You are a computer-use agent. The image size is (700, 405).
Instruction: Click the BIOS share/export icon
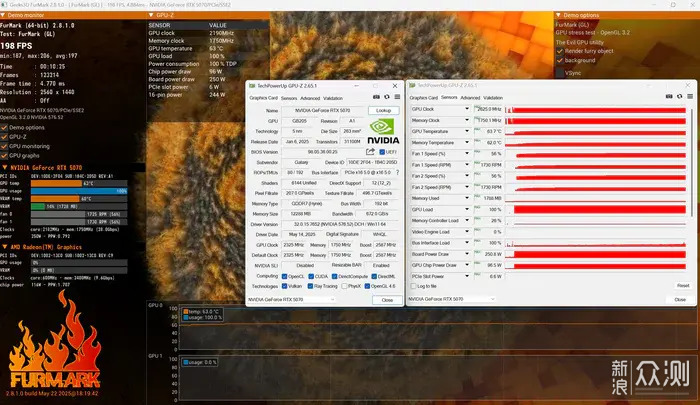(x=370, y=152)
